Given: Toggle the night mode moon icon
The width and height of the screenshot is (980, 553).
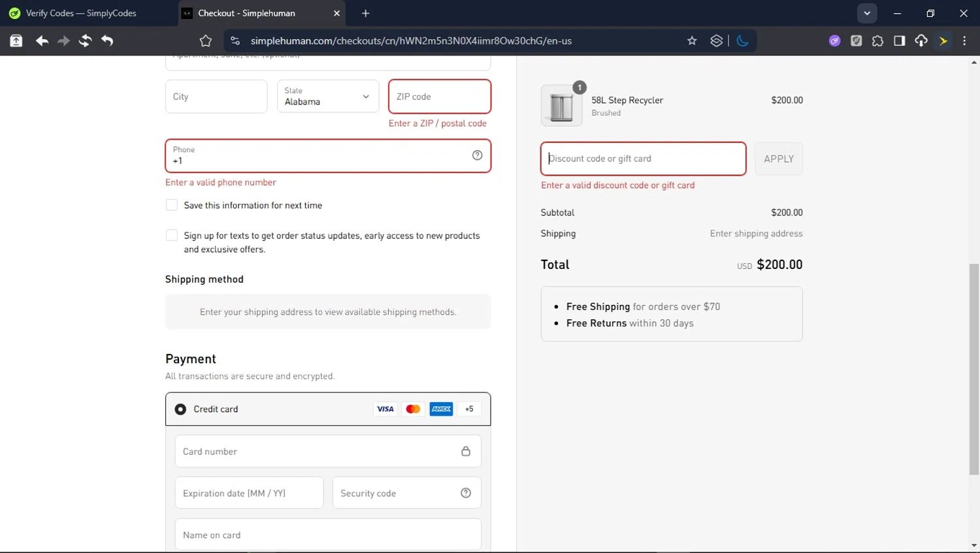Looking at the screenshot, I should 742,40.
